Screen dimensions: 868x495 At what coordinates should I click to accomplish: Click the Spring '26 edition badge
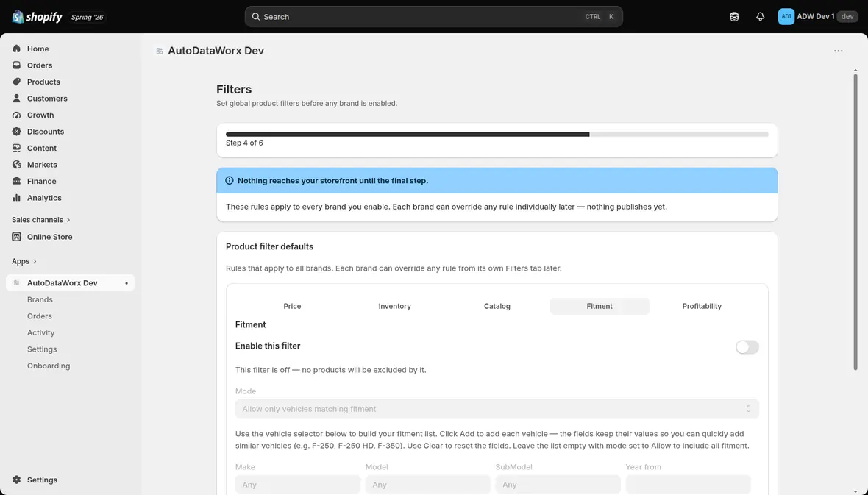[x=87, y=17]
